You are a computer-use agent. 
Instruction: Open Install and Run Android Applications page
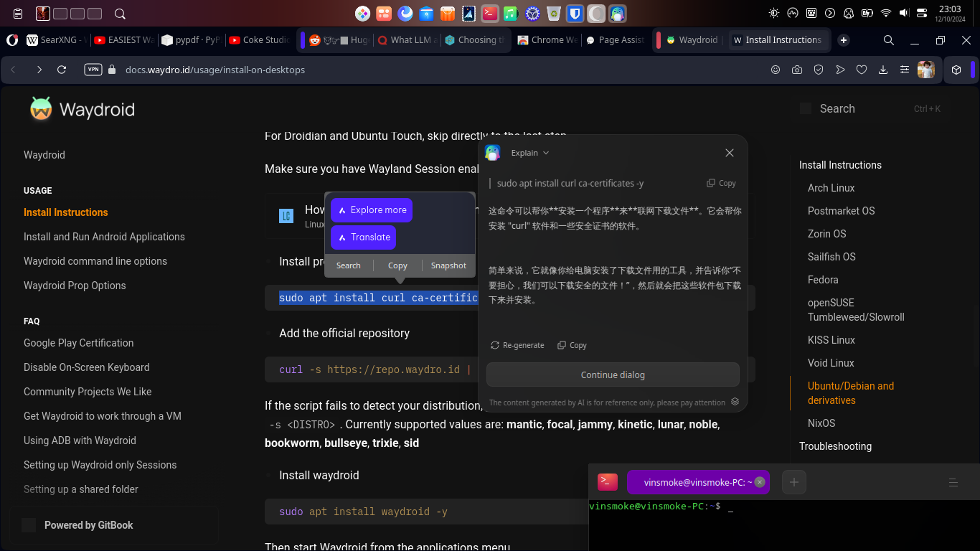click(104, 237)
